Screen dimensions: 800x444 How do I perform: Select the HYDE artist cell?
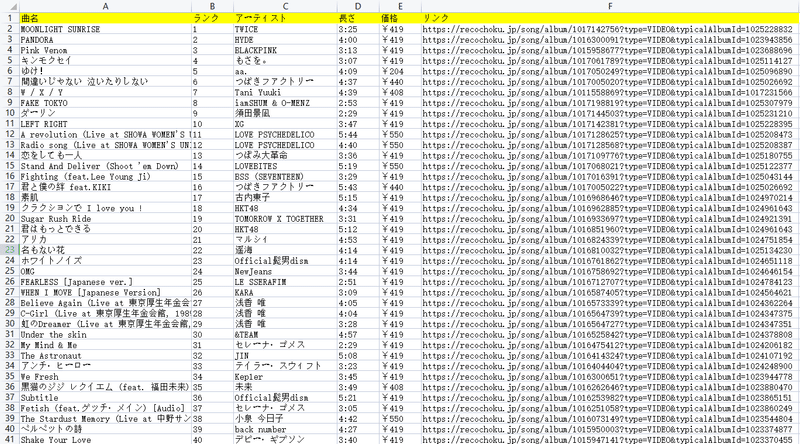coord(285,40)
